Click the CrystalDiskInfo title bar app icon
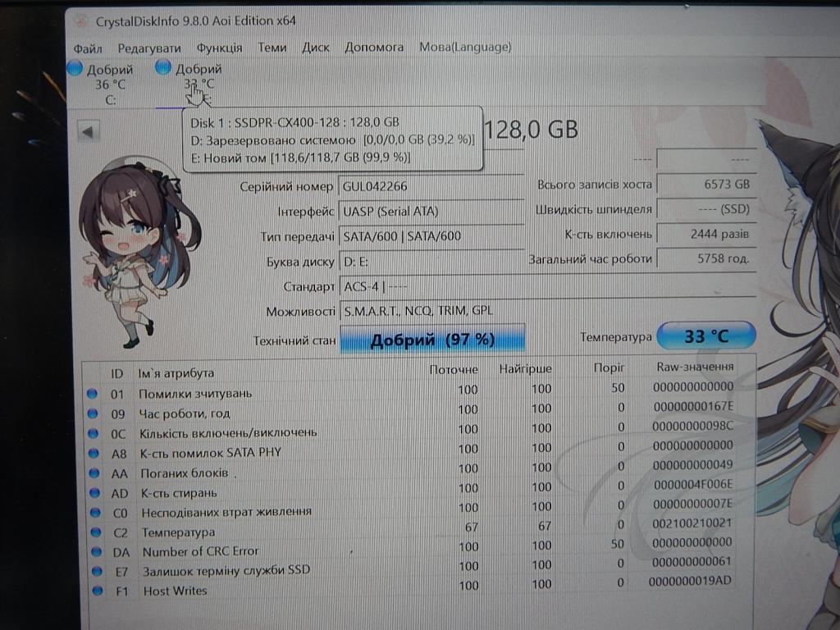Screen dimensions: 840x630 [x=81, y=21]
